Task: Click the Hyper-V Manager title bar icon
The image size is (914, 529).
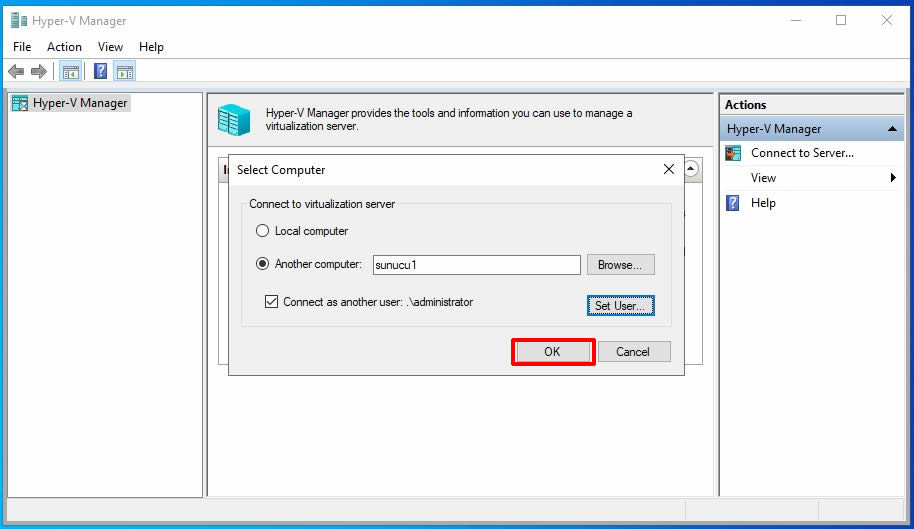Action: pos(19,20)
